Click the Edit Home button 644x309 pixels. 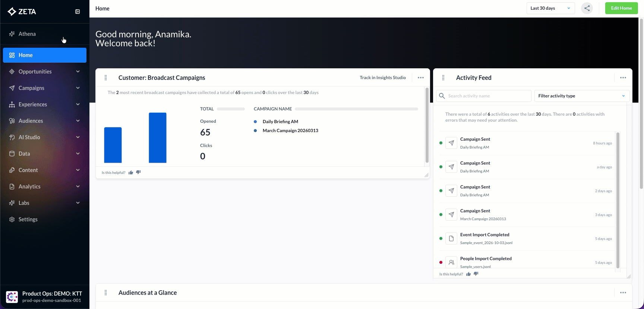click(621, 8)
